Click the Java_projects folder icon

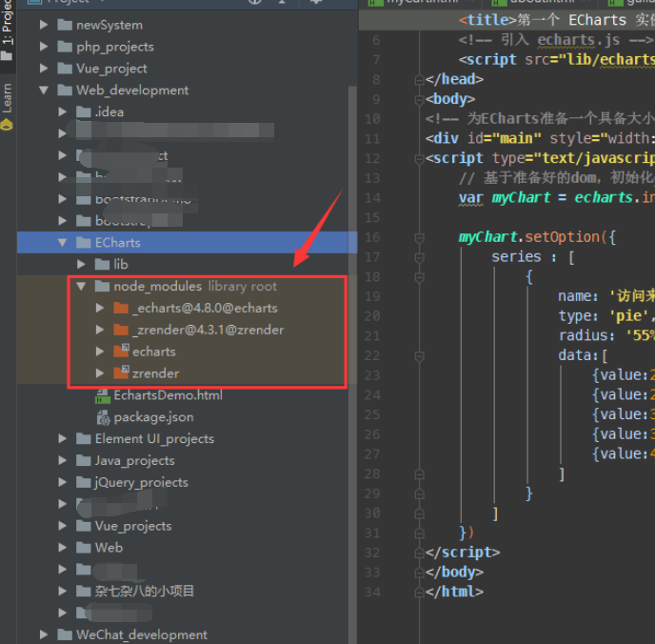tap(84, 460)
